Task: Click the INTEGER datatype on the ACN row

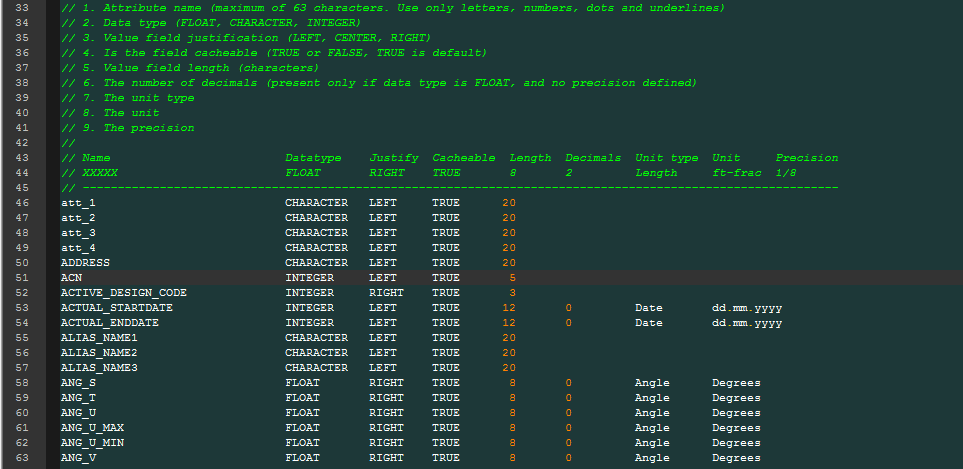Action: click(310, 277)
